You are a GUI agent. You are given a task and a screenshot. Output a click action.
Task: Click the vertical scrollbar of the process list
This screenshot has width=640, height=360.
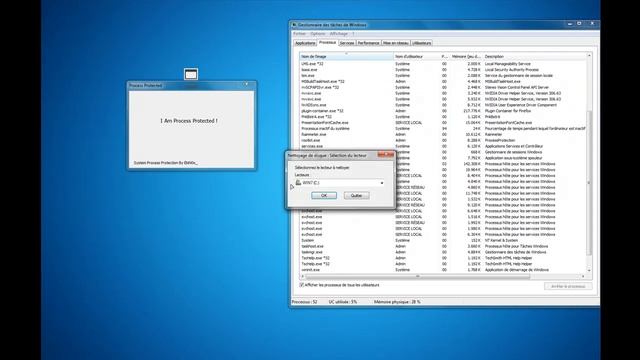(589, 183)
